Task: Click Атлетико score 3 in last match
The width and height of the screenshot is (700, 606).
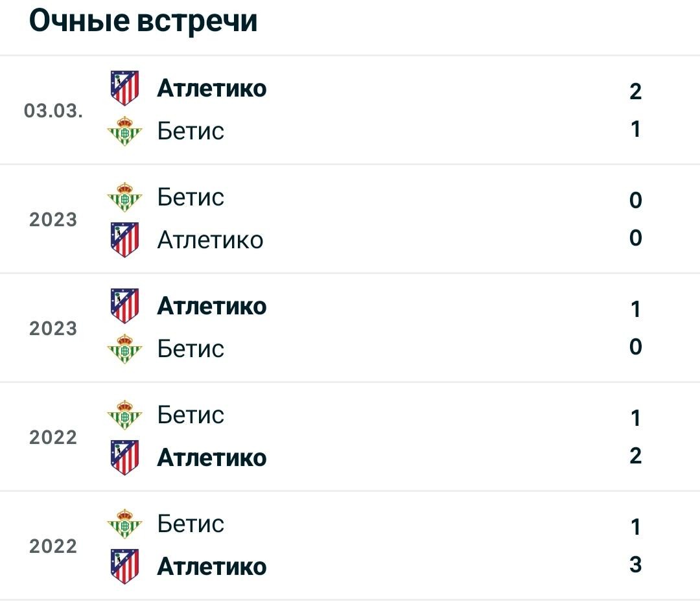Action: [636, 565]
